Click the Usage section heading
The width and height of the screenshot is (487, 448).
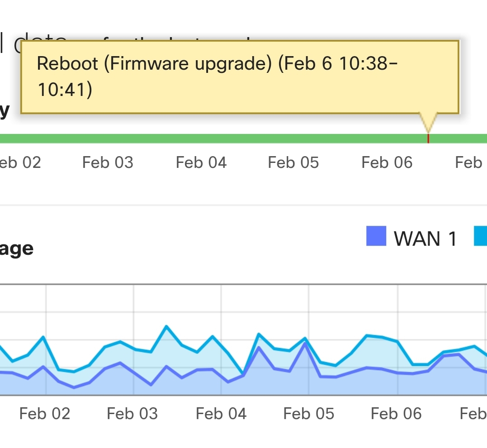point(17,248)
